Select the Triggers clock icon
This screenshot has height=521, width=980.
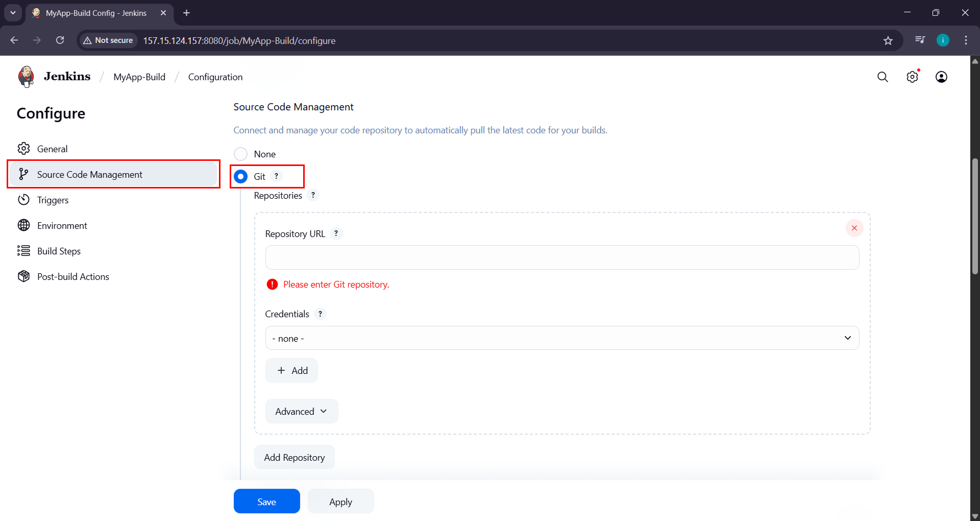click(x=24, y=200)
